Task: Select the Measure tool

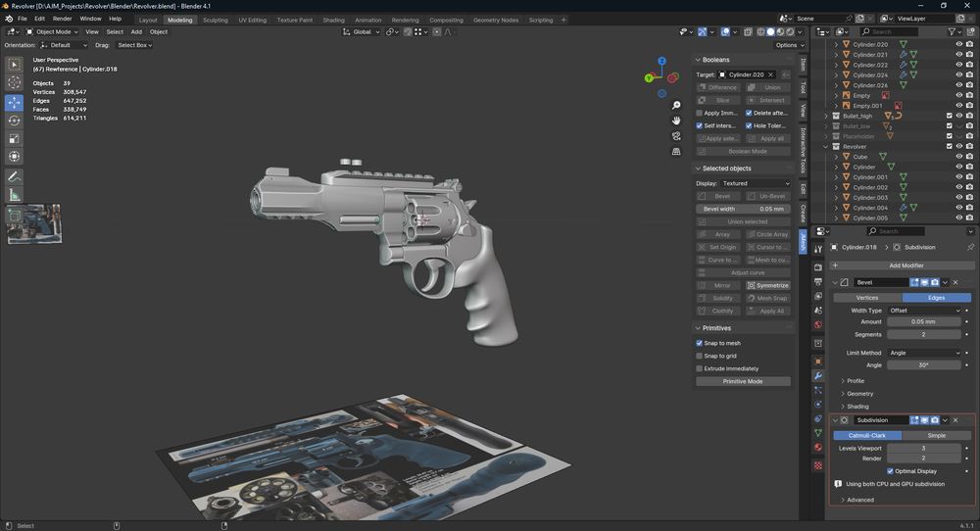Action: click(15, 195)
